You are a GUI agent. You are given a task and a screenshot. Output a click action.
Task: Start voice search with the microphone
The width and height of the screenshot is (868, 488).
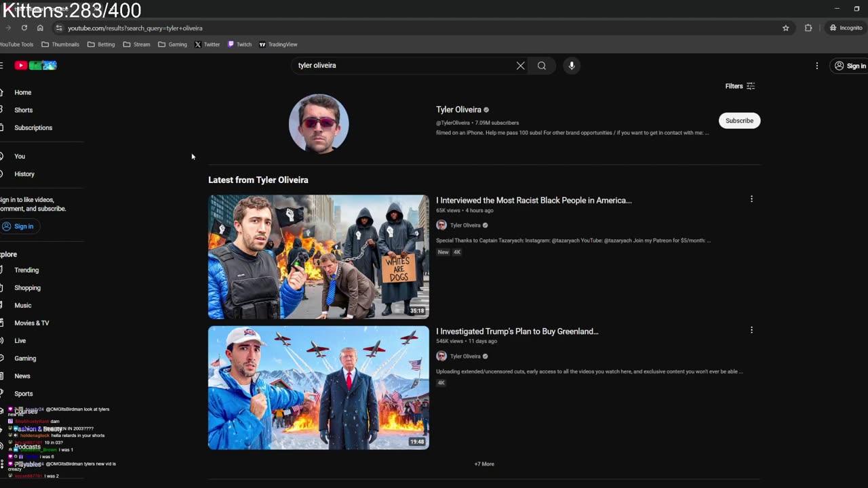pos(572,66)
